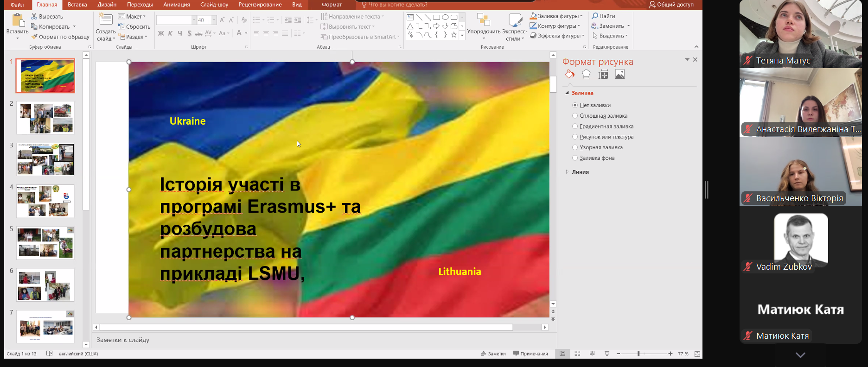Select Градиентная заливка radio option
The width and height of the screenshot is (868, 367).
603,127
